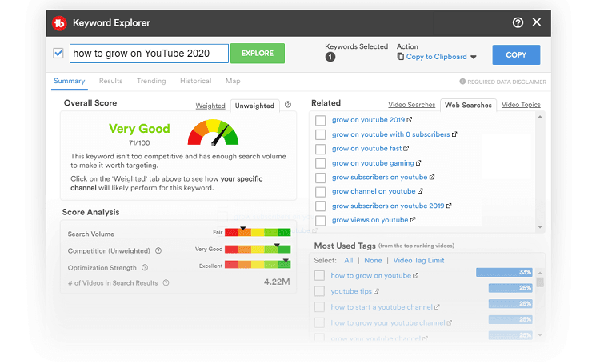Click the Required Data Disclaimer info icon

coord(462,82)
